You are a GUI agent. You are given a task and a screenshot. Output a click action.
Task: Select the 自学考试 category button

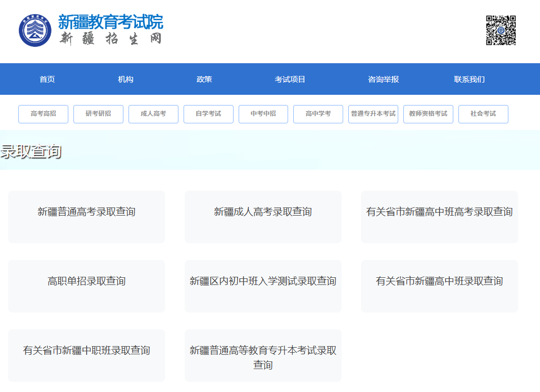coord(209,114)
